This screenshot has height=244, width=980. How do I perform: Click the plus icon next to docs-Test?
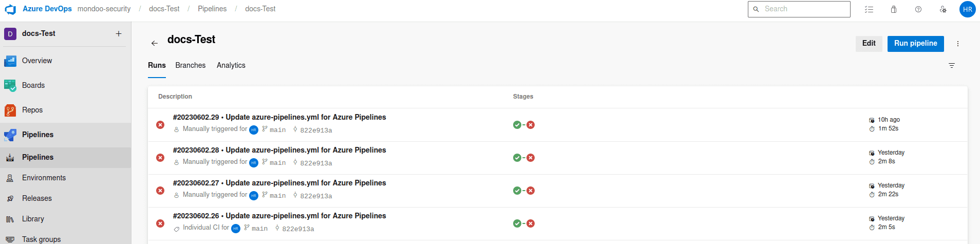point(119,33)
